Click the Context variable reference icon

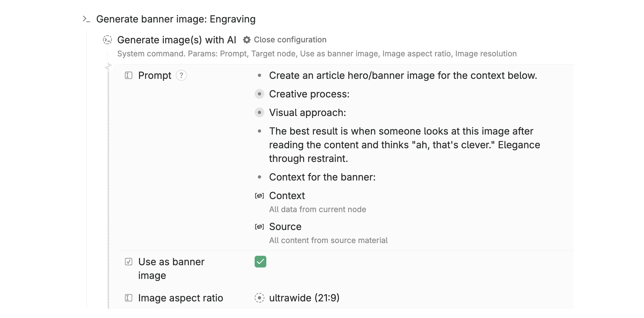259,196
